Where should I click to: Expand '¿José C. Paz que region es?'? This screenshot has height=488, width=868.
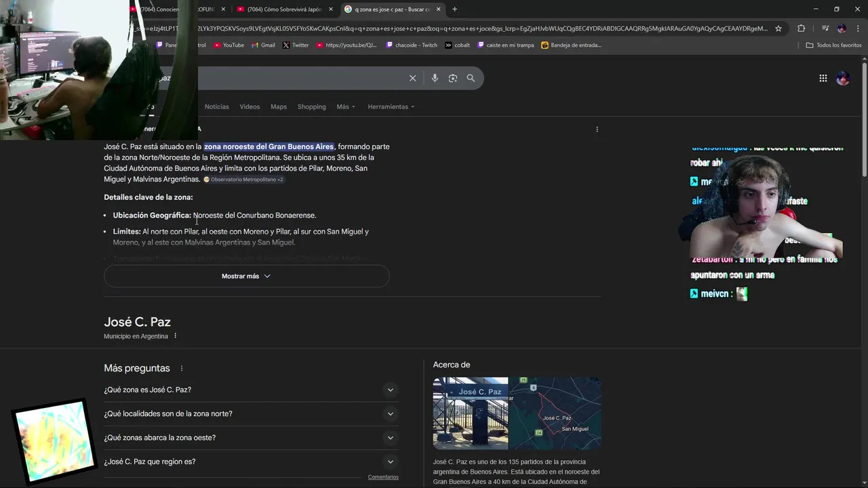click(x=251, y=462)
